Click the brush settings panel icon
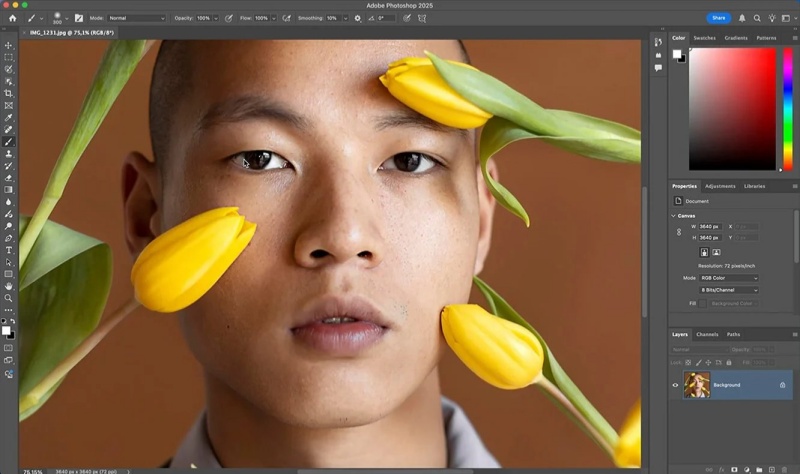Image resolution: width=800 pixels, height=474 pixels. [78, 18]
